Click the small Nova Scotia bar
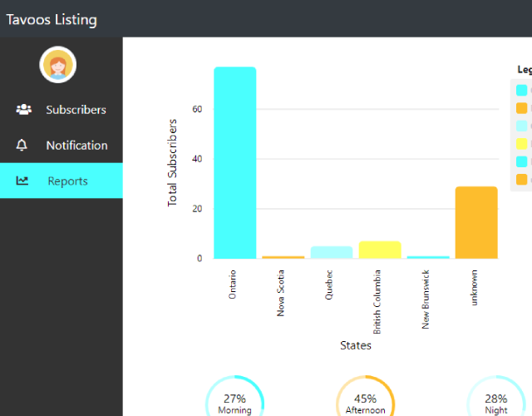 click(x=283, y=257)
